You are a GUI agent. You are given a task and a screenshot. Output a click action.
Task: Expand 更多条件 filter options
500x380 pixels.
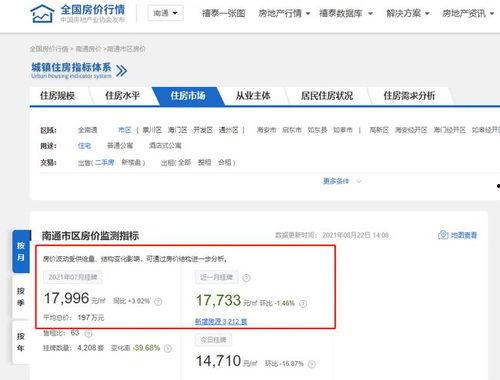[342, 181]
